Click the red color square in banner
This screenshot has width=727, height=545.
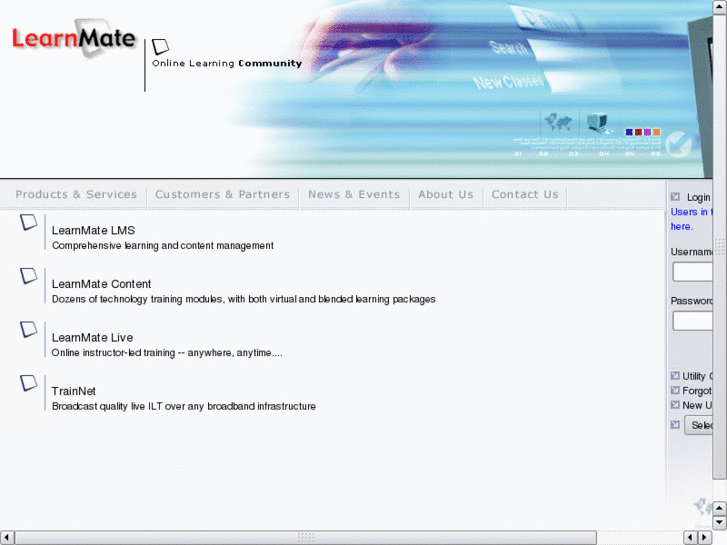[638, 132]
